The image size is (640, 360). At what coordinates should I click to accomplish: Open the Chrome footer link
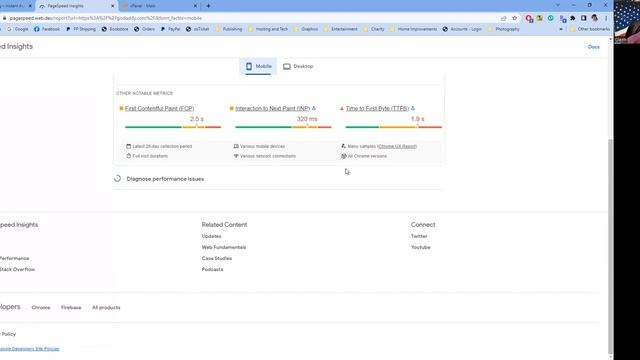(41, 307)
